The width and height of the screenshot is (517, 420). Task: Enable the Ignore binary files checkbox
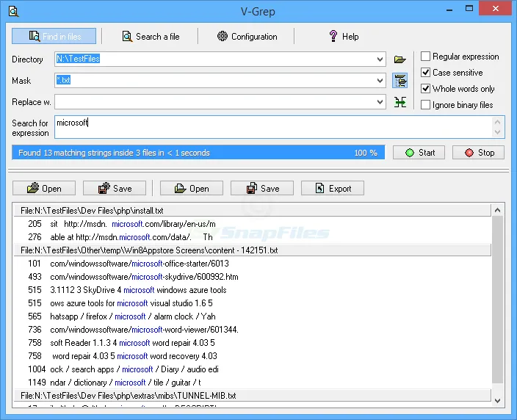tap(425, 105)
